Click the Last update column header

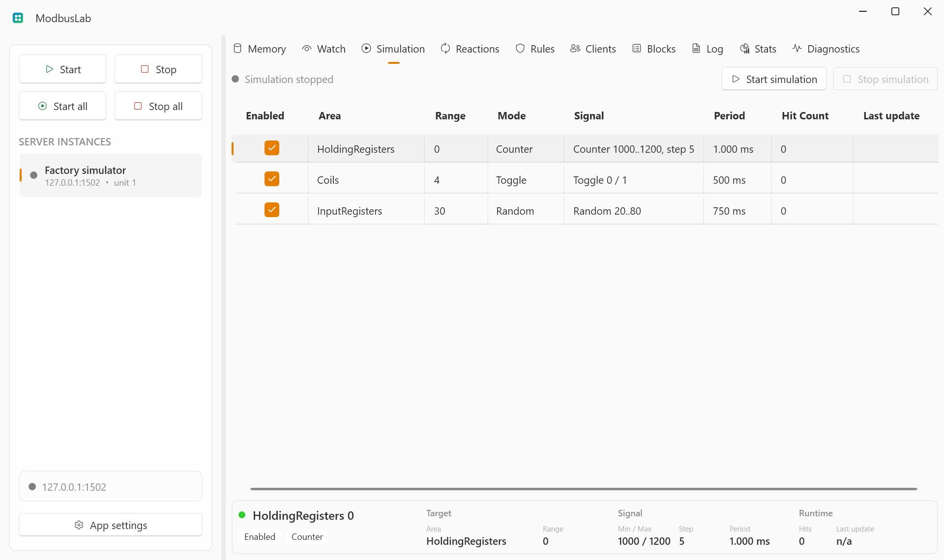pyautogui.click(x=891, y=116)
